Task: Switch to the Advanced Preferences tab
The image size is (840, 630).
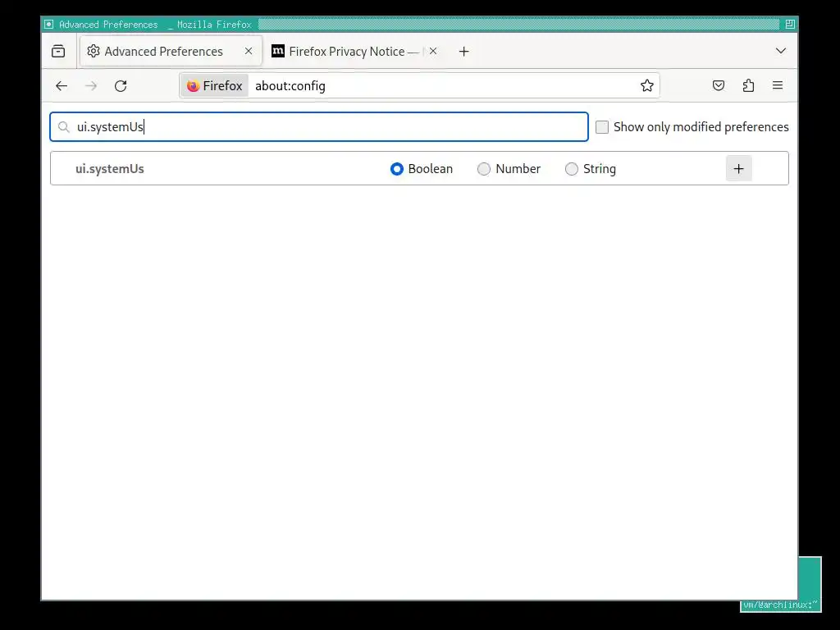Action: point(171,51)
